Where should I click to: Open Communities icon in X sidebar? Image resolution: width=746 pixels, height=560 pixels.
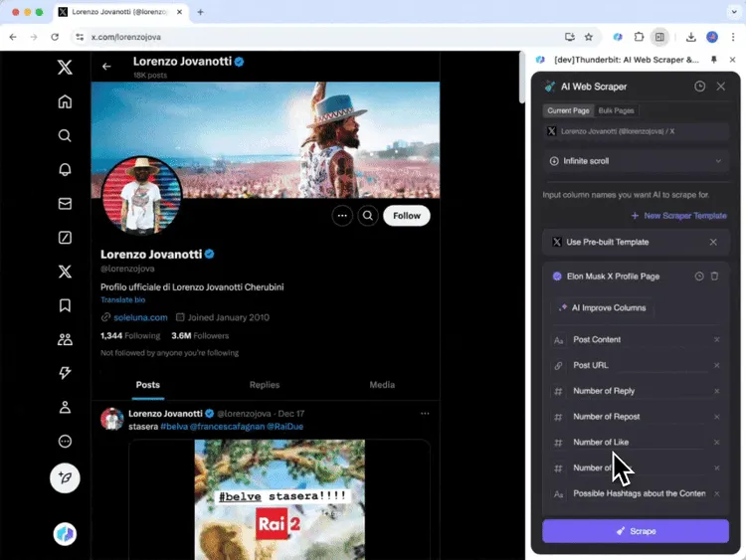click(x=65, y=339)
